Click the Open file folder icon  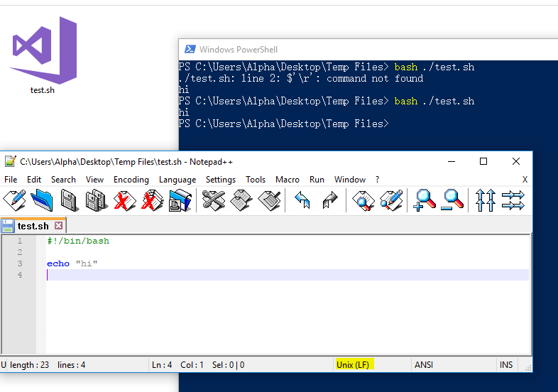click(42, 200)
